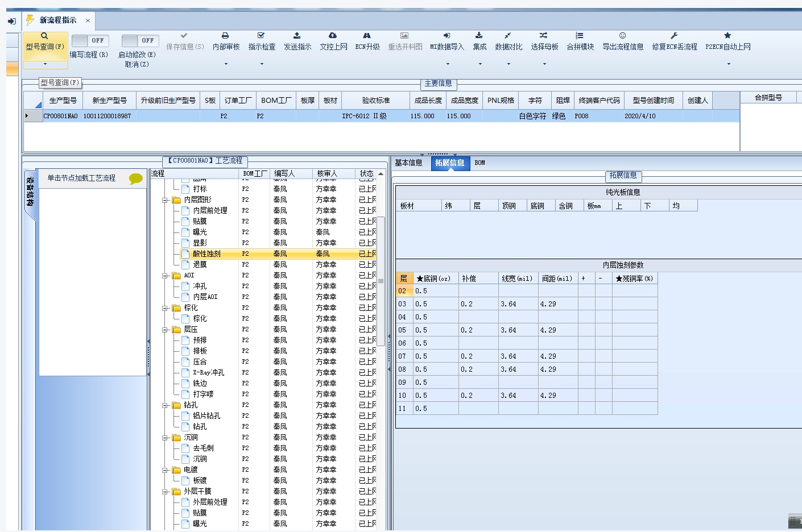Open the 数据对比 dropdown arrow

508,64
